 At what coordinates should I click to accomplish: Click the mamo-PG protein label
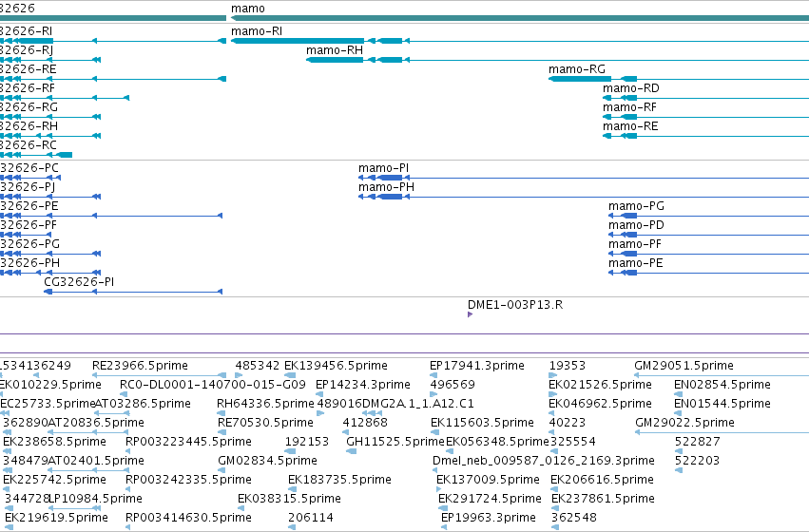[x=636, y=206]
